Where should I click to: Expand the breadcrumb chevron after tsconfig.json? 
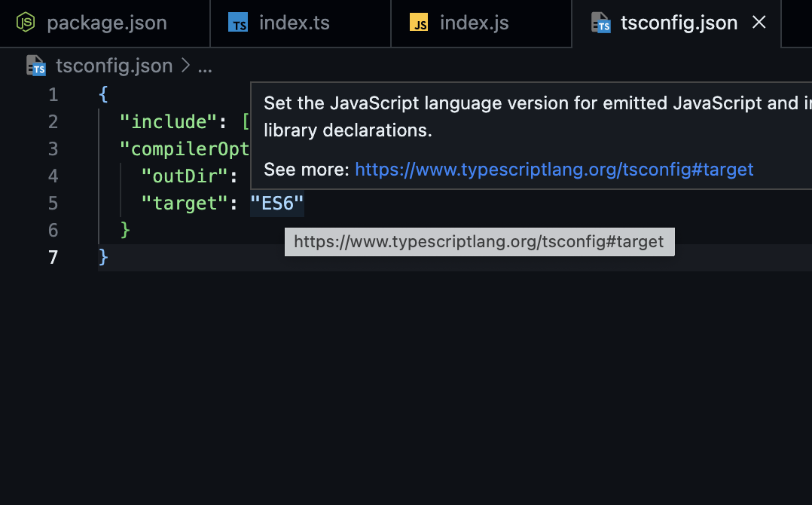tap(185, 66)
